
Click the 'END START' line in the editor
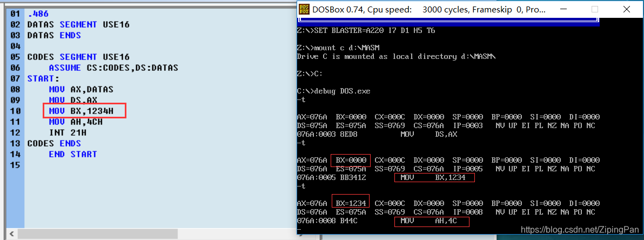point(73,154)
